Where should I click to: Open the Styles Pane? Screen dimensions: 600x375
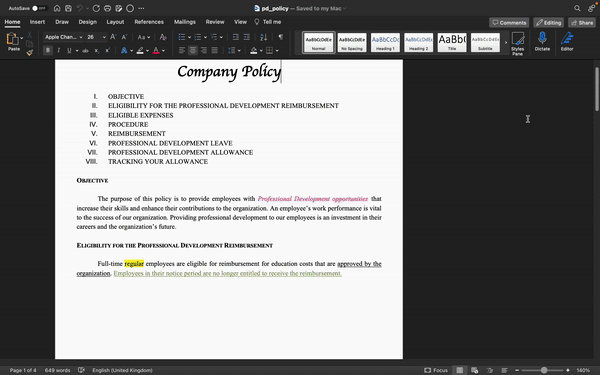(517, 43)
